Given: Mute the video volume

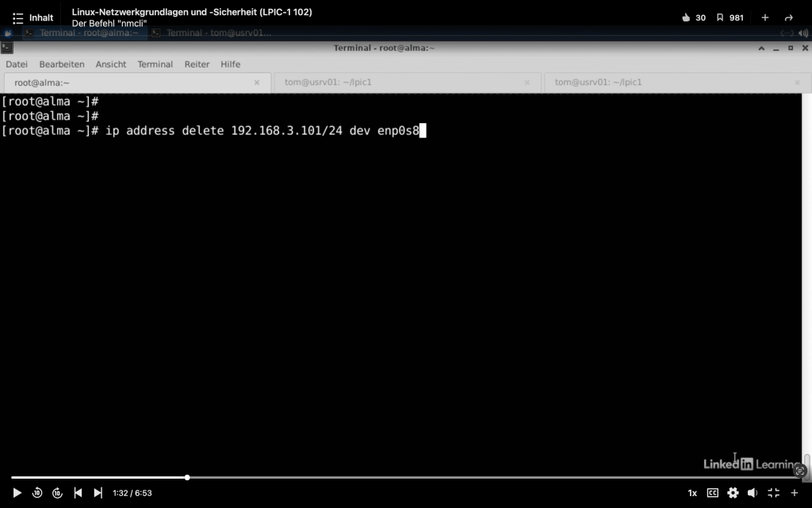Looking at the screenshot, I should [x=753, y=493].
